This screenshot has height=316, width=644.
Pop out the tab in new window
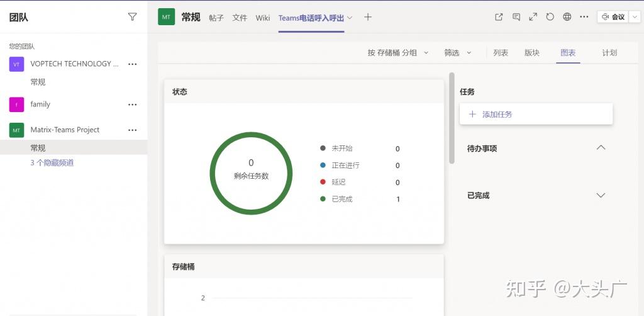[x=499, y=17]
